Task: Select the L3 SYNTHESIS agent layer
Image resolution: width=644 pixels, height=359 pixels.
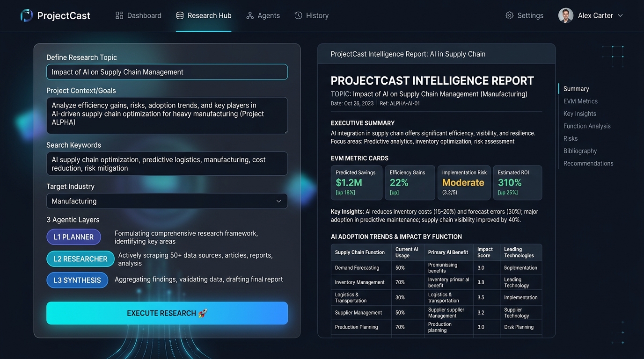Action: (x=77, y=280)
